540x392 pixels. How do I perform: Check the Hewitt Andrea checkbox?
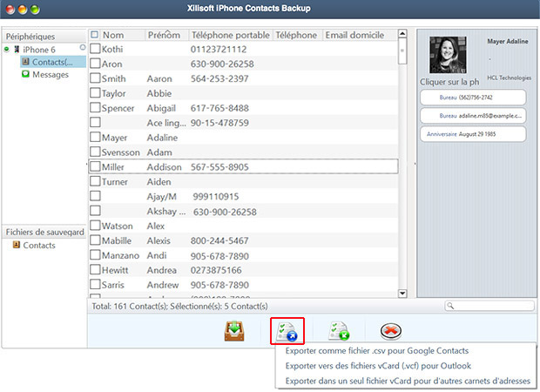coord(95,269)
